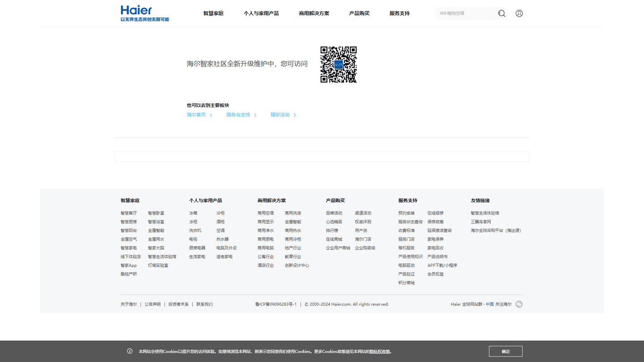644x362 pixels.
Task: Open 关于海尔 in the footer
Action: click(129, 304)
